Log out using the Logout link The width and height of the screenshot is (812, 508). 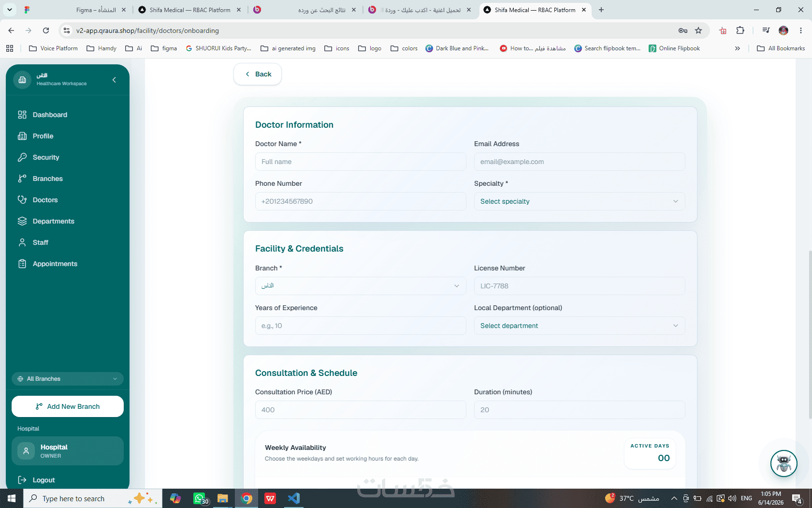click(x=37, y=480)
